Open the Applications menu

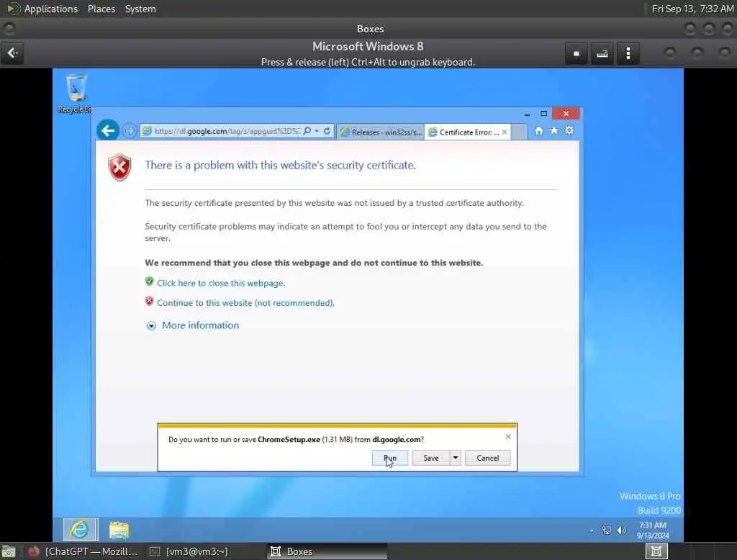[51, 9]
